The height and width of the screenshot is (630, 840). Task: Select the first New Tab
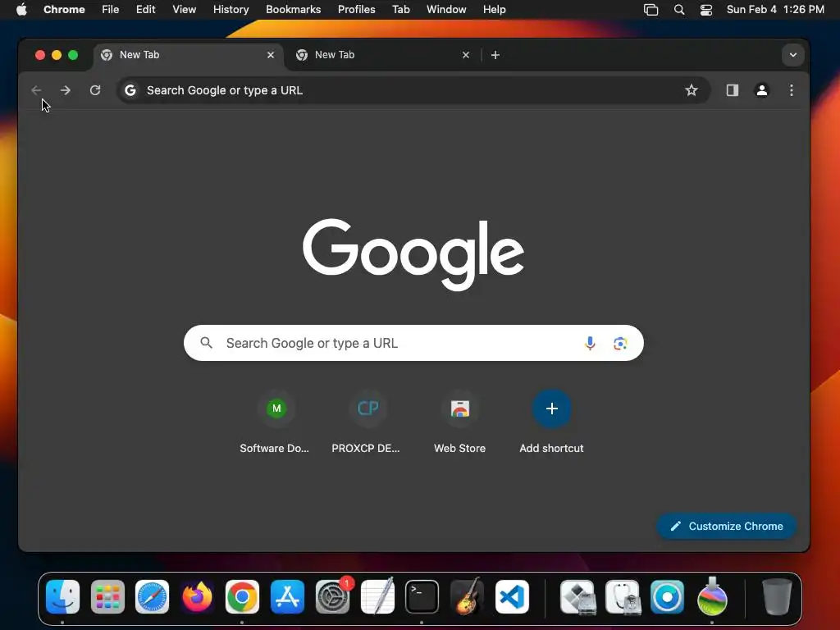tap(188, 55)
